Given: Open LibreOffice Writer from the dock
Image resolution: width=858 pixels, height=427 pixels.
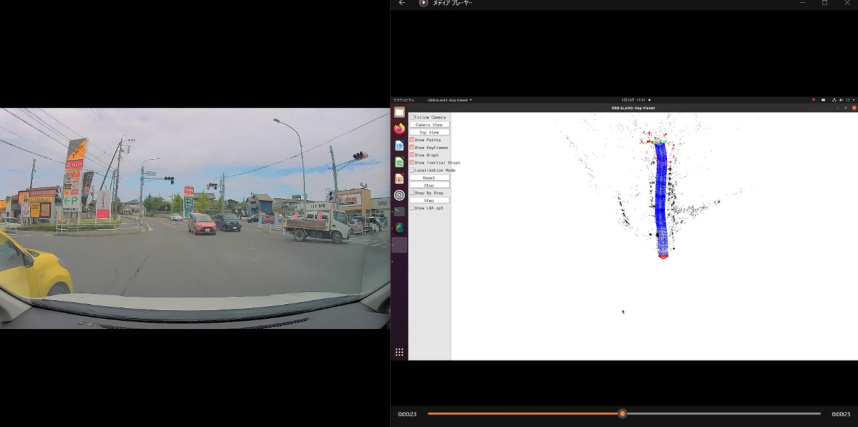Looking at the screenshot, I should tap(399, 145).
